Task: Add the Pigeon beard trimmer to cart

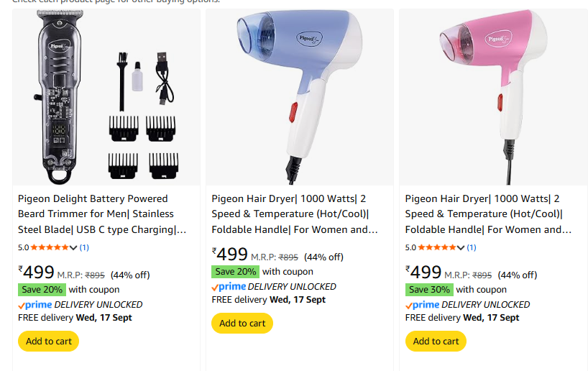Action: [49, 341]
